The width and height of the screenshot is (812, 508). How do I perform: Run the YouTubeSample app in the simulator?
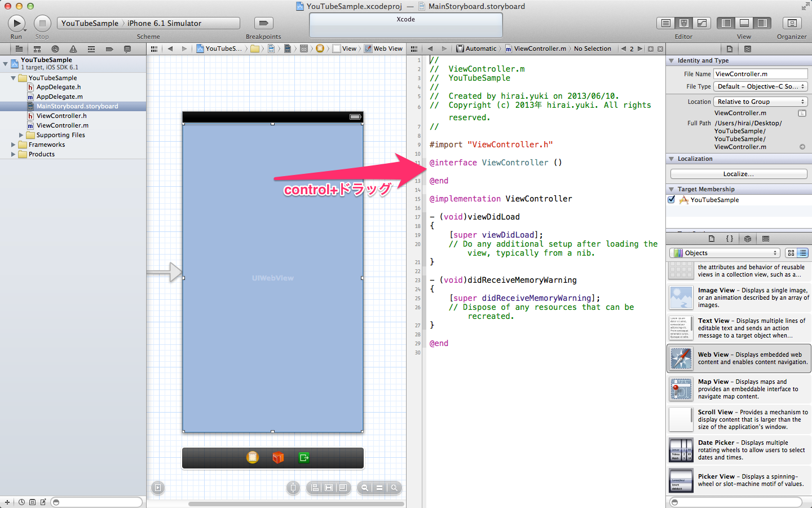click(16, 23)
